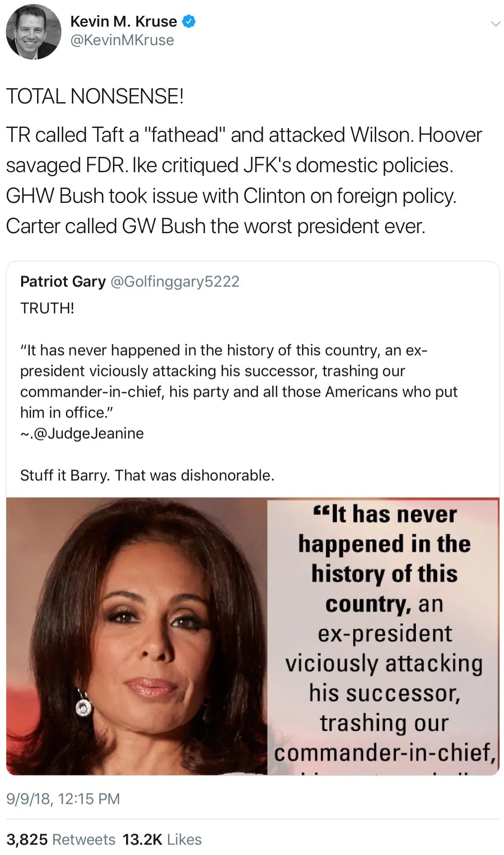The image size is (504, 855).
Task: Click the GHW Bush foreign policy line
Action: [x=231, y=196]
